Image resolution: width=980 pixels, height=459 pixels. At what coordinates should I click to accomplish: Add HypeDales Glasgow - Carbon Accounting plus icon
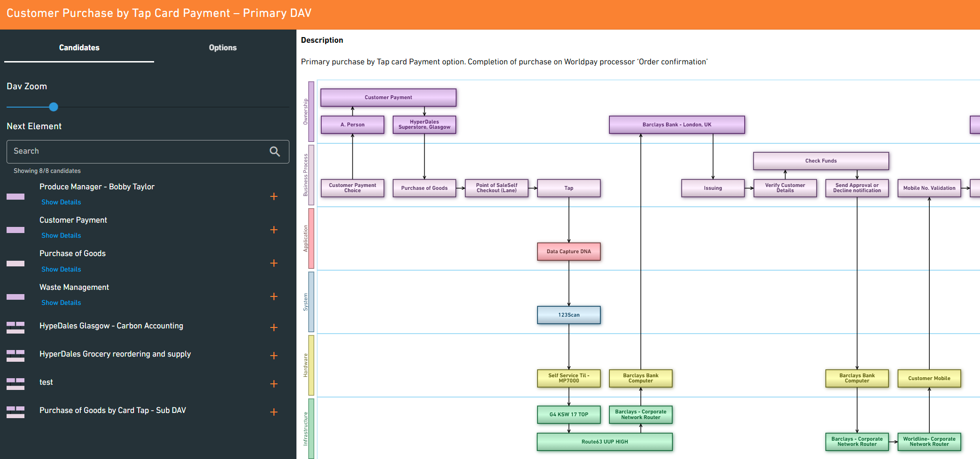pos(274,327)
